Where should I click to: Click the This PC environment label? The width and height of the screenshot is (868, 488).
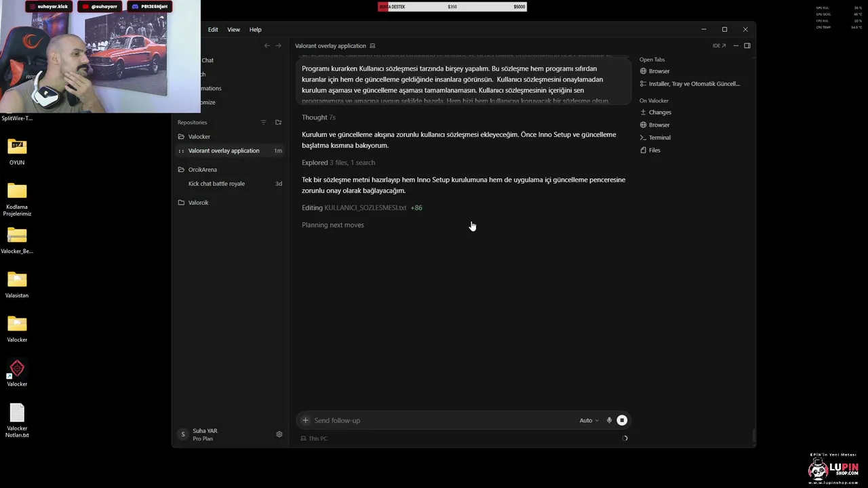tap(314, 439)
